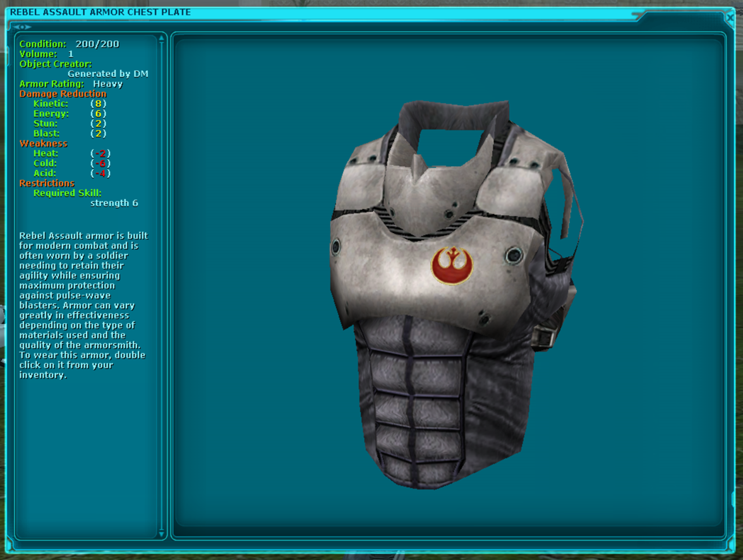Click the Weakness heading in red
The image size is (743, 560).
(x=44, y=143)
